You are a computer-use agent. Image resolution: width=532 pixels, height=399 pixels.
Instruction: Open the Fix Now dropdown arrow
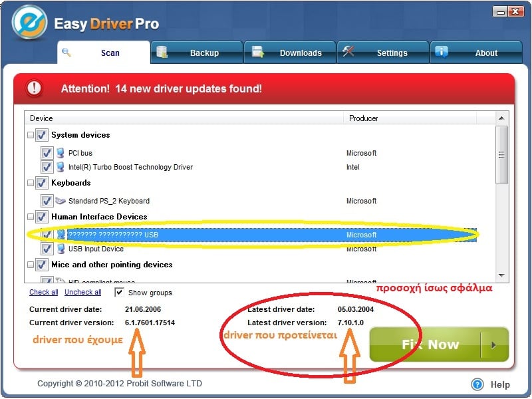[x=493, y=344]
